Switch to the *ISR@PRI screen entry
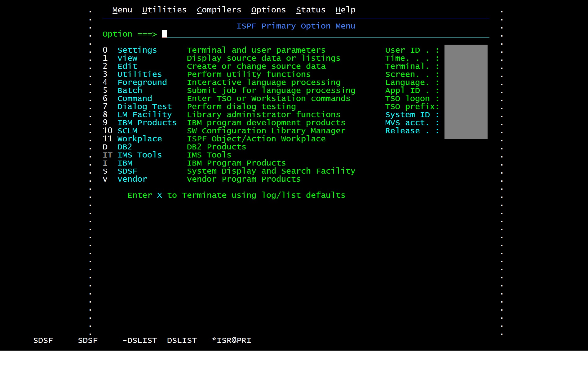 coord(232,340)
